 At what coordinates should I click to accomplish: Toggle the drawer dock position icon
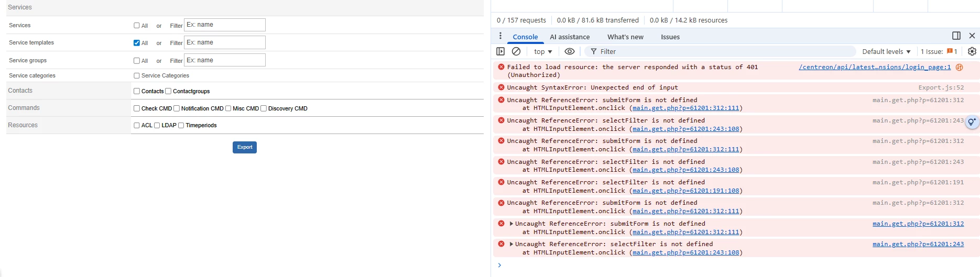point(956,36)
